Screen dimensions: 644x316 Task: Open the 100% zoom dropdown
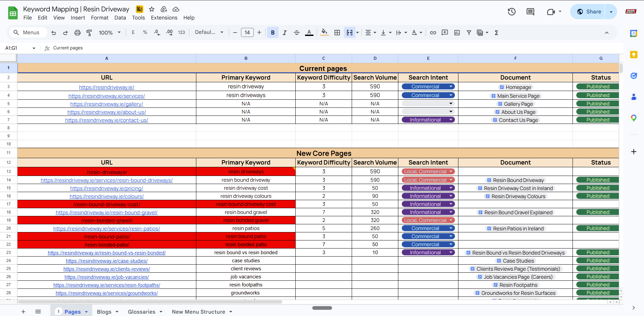pos(109,33)
